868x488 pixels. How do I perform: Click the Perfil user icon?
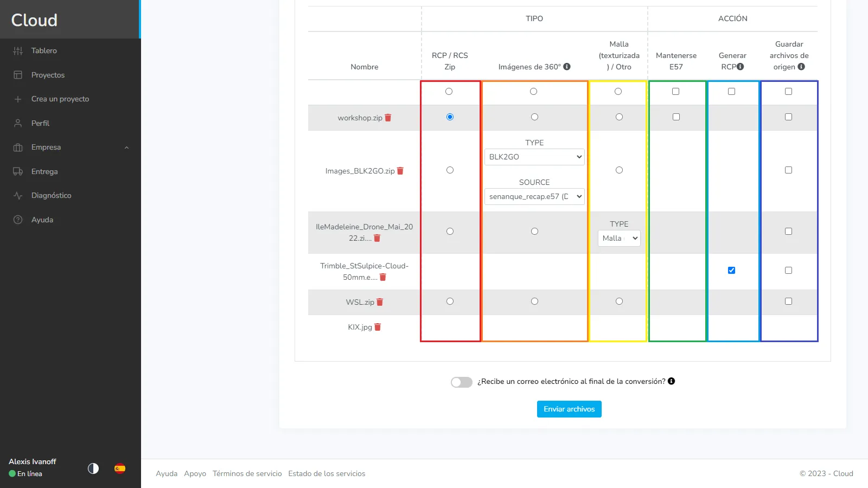18,123
